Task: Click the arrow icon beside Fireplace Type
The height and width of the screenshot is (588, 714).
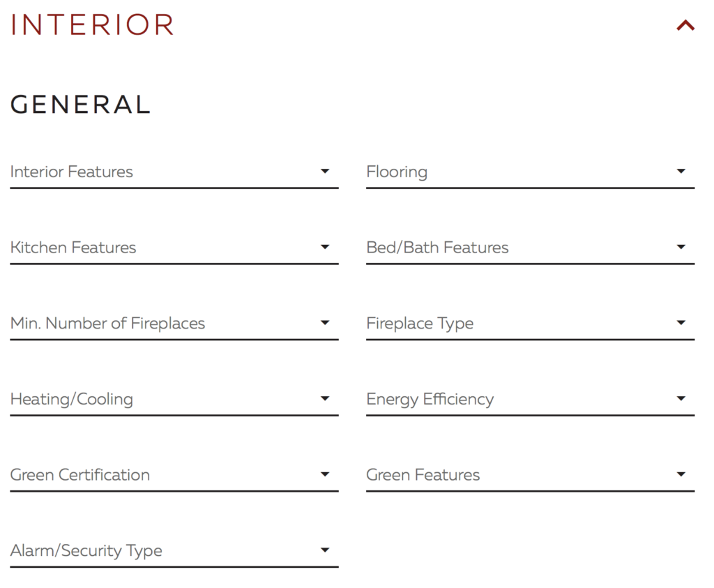Action: click(x=681, y=322)
